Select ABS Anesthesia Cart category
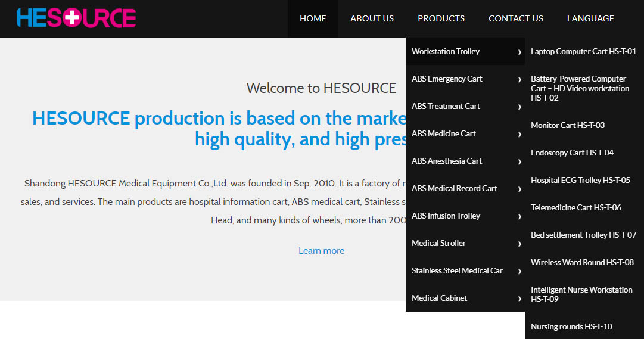This screenshot has width=644, height=339. point(465,161)
